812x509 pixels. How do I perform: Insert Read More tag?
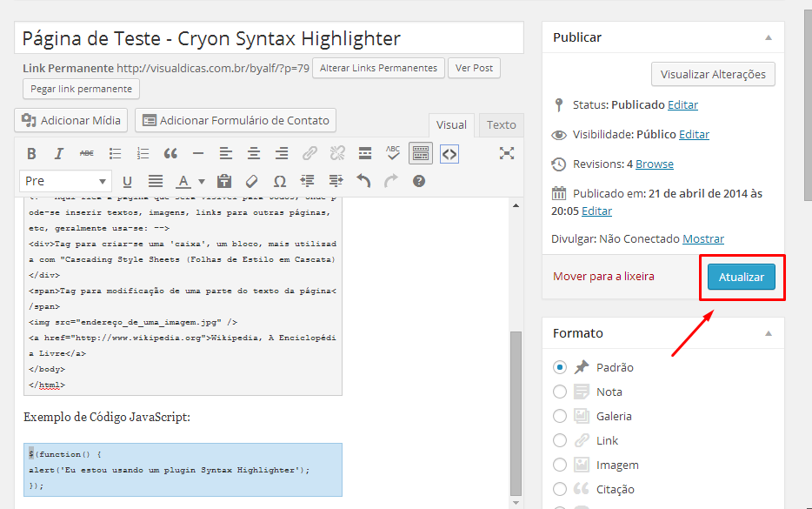(365, 153)
